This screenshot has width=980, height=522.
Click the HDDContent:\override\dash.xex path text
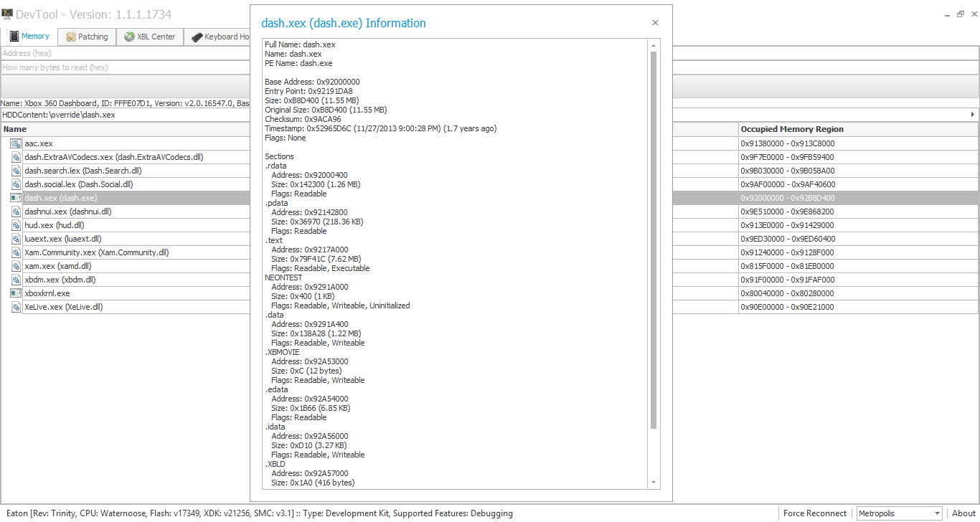(59, 115)
